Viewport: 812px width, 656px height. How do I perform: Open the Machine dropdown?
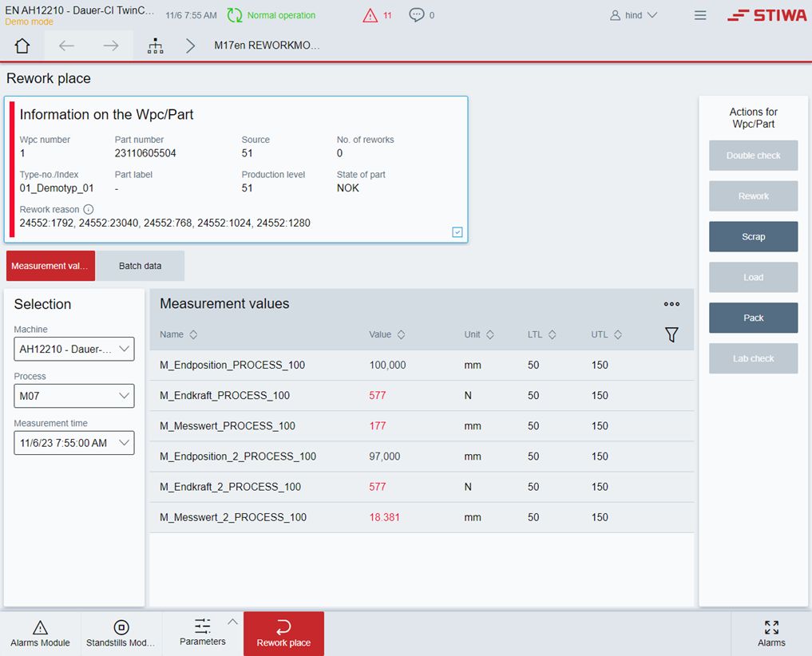[74, 349]
